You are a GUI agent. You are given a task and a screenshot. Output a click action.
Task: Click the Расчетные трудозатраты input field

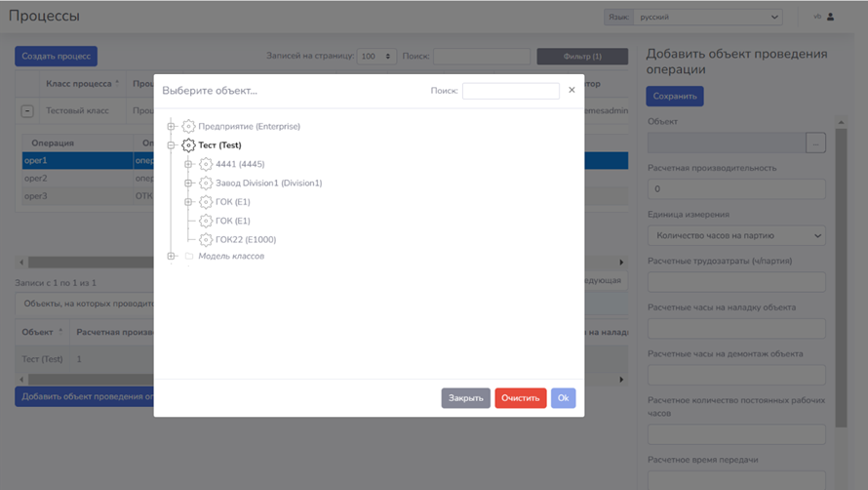click(x=736, y=282)
